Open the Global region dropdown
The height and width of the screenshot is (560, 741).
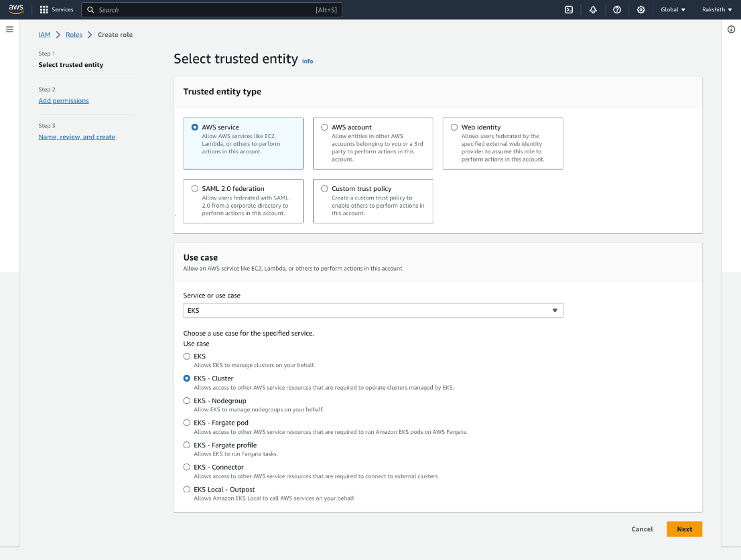point(673,9)
